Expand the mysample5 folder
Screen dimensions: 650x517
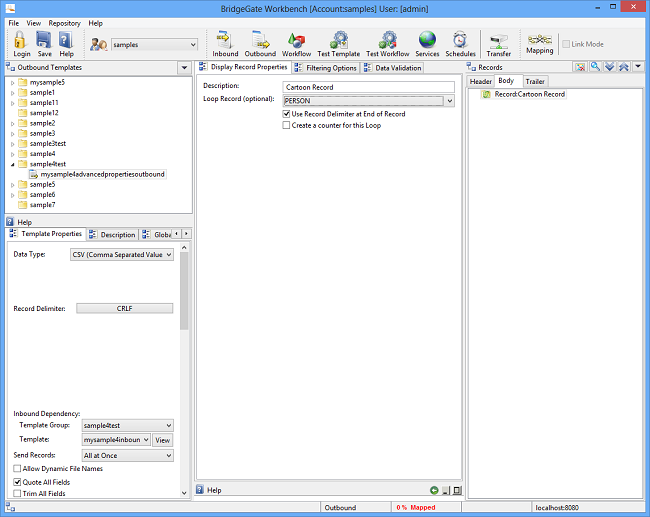click(x=12, y=83)
